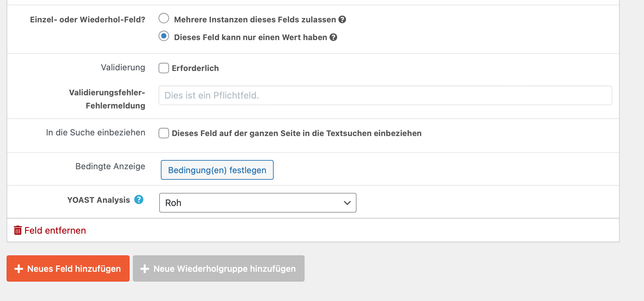Click plus icon on gray Wiederholgruppe button
The image size is (644, 301).
point(145,269)
